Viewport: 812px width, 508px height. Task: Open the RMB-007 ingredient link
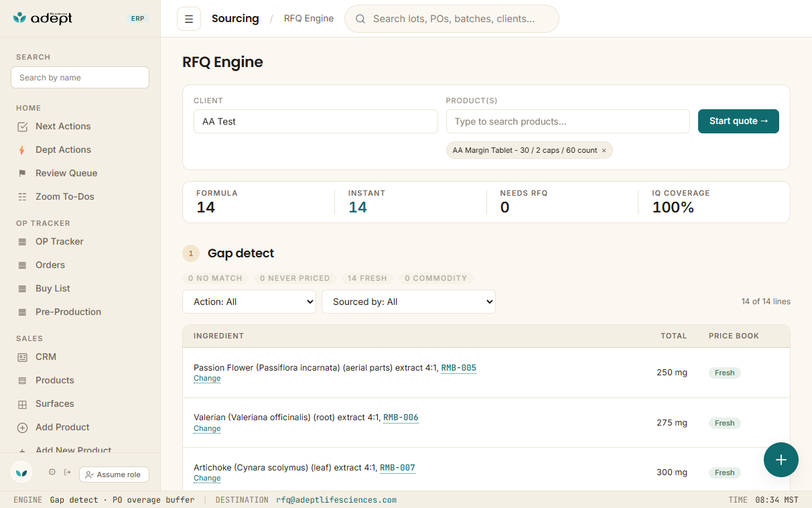point(397,468)
